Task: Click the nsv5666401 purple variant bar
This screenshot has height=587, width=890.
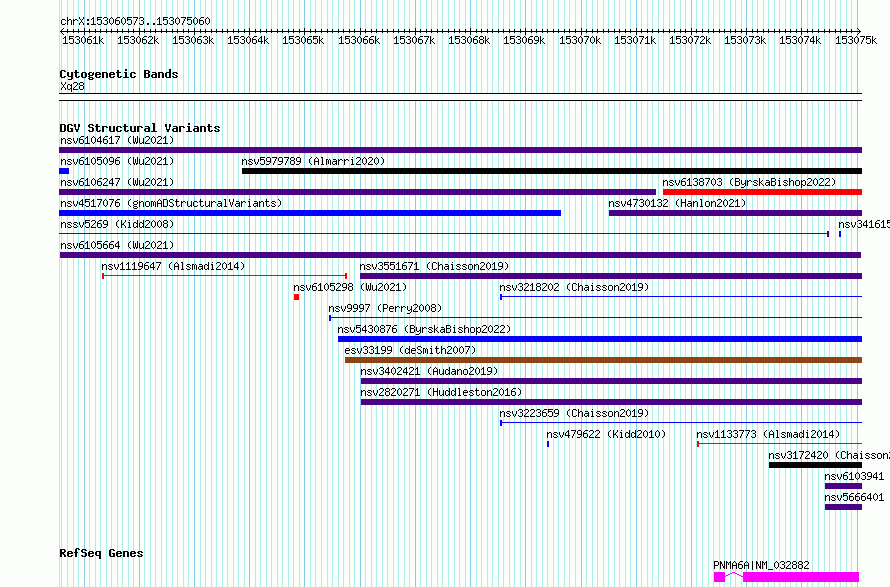Action: pyautogui.click(x=843, y=507)
